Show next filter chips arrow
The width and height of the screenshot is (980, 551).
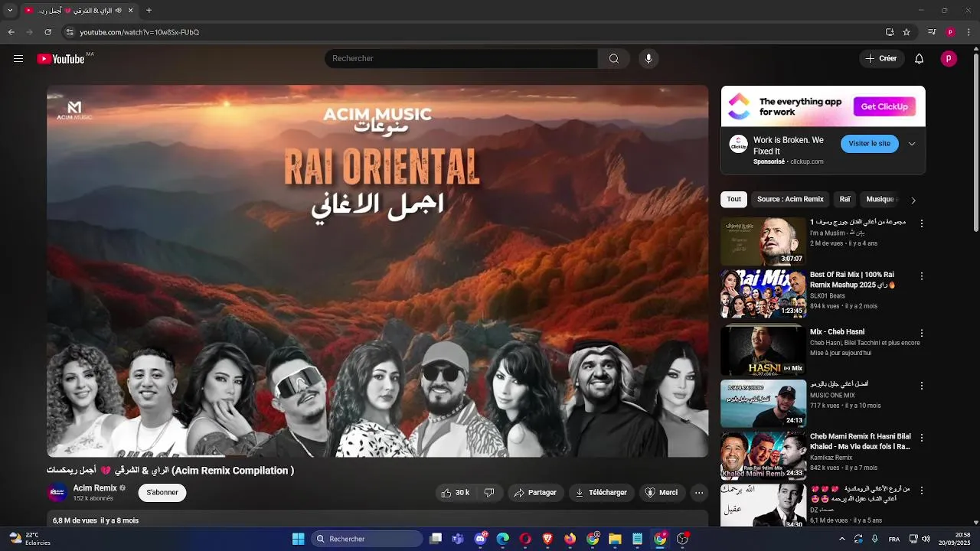click(x=913, y=200)
